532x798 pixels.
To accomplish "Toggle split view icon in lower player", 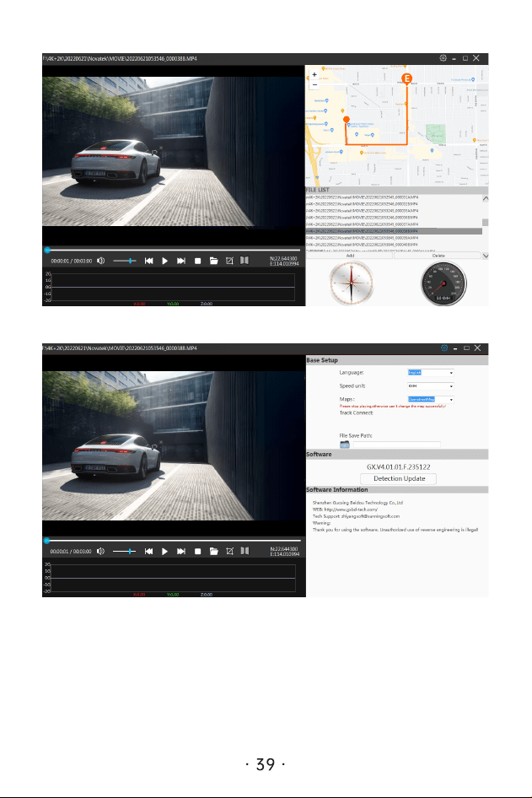I will [x=245, y=551].
